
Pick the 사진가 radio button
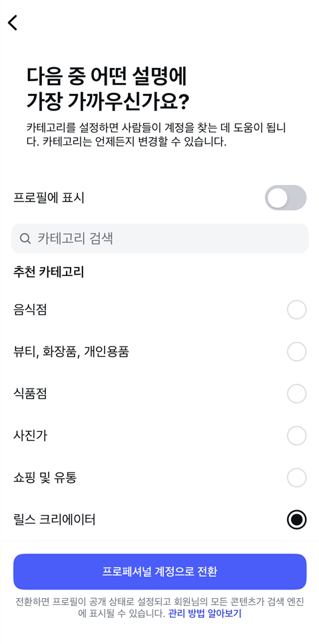(x=297, y=436)
